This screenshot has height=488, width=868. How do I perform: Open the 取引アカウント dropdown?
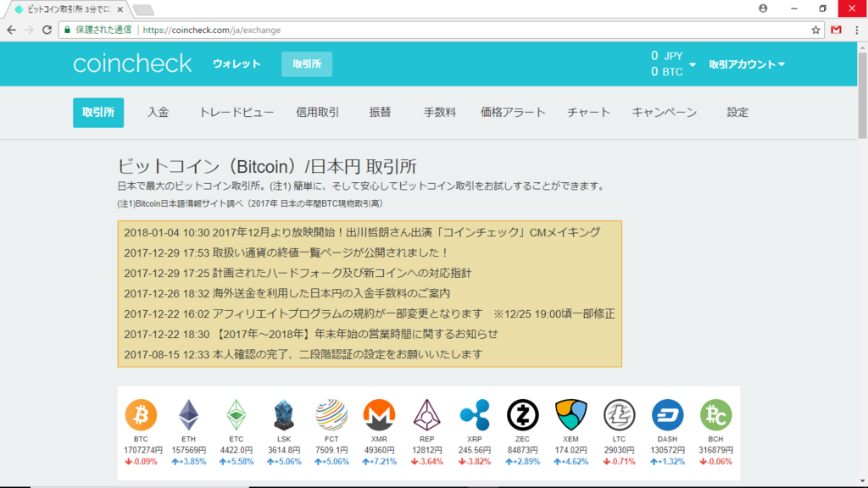(x=747, y=64)
